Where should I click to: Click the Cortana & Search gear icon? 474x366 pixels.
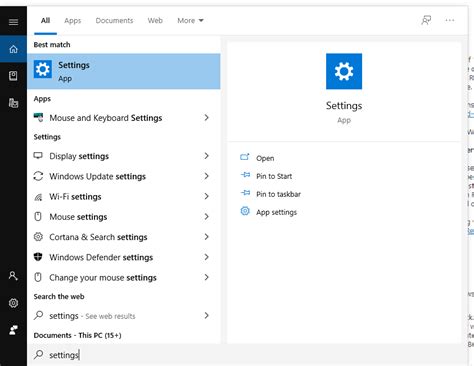[38, 237]
